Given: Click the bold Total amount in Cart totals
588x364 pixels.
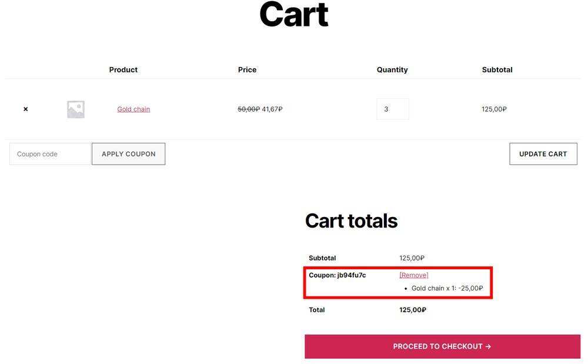Looking at the screenshot, I should coord(413,310).
